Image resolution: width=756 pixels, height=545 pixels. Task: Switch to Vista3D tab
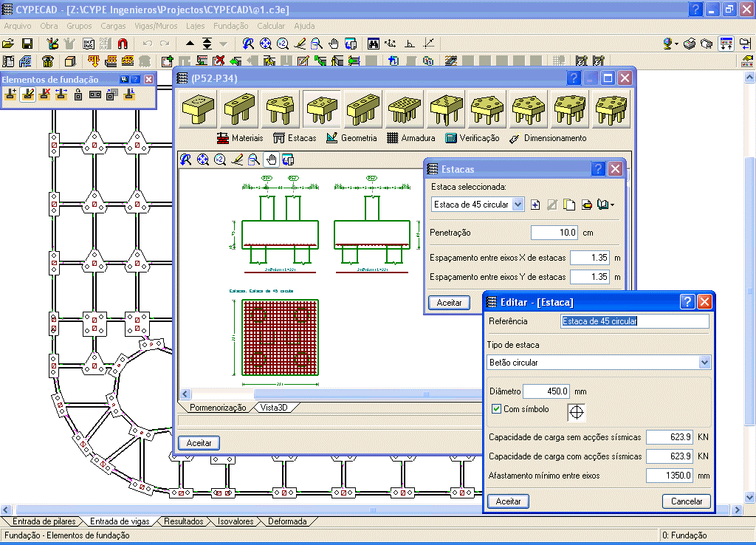(x=274, y=408)
